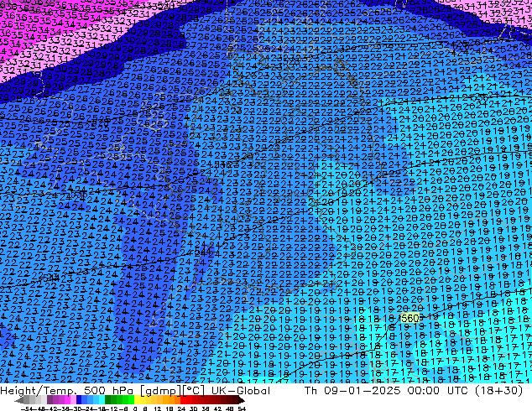Image resolution: width=532 pixels, height=411 pixels.
Task: Click the '54' value at the legend's right end
Action: tap(242, 408)
